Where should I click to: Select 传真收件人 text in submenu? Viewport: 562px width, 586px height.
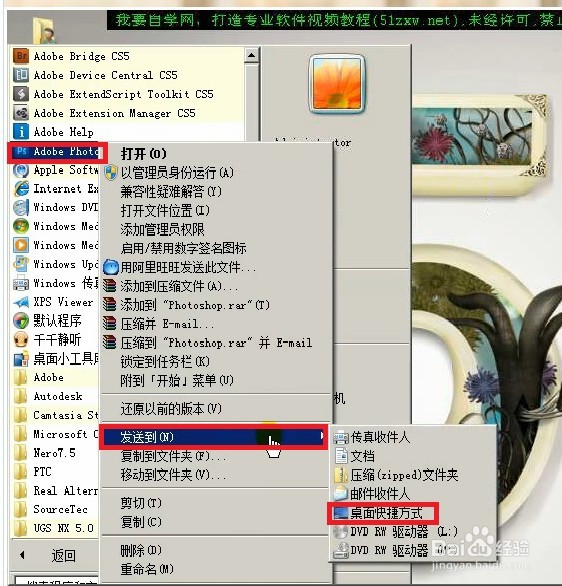380,437
